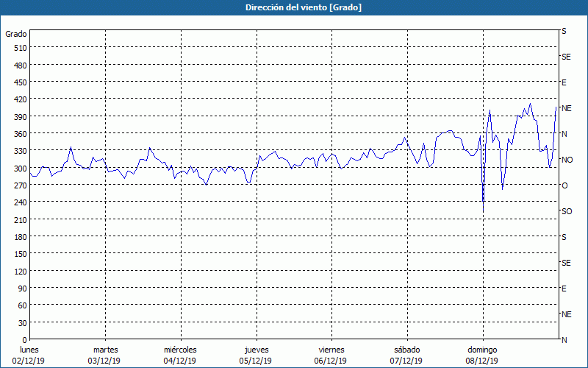Choose the 300 degree axis label
This screenshot has width=588, height=368.
pyautogui.click(x=21, y=169)
